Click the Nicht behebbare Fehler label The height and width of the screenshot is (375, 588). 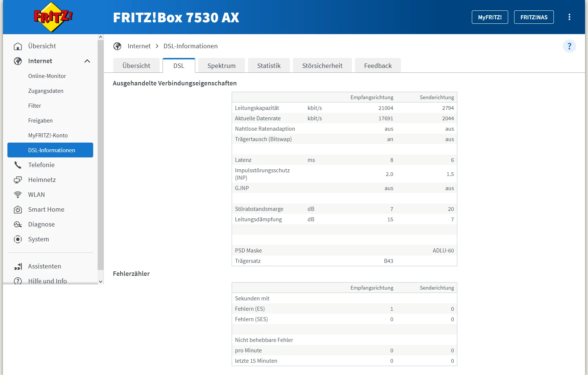(264, 340)
